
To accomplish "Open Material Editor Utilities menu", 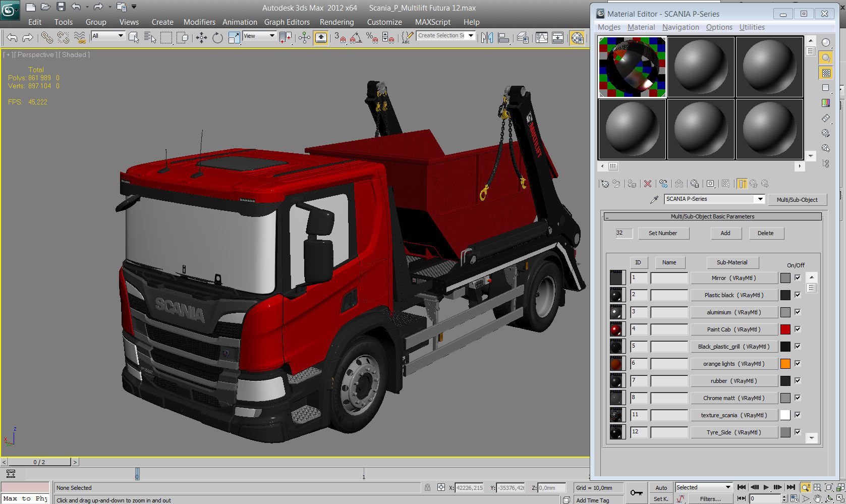I will point(752,27).
